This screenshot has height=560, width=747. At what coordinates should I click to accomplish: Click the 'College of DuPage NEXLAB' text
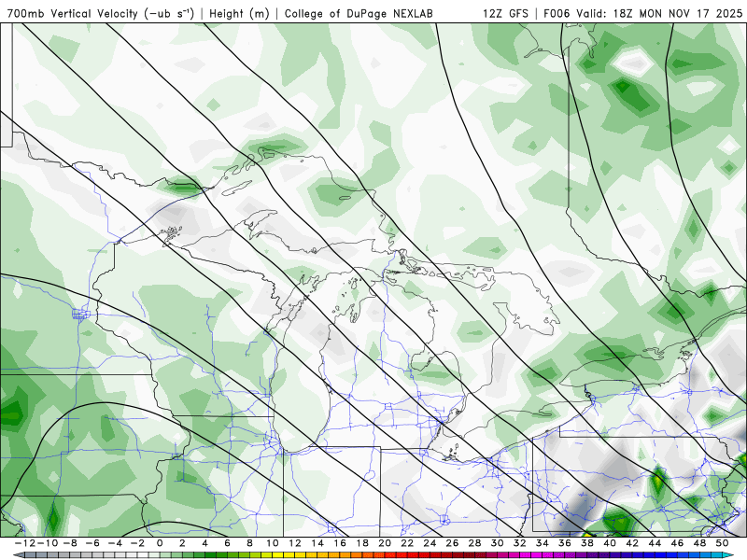click(x=359, y=13)
